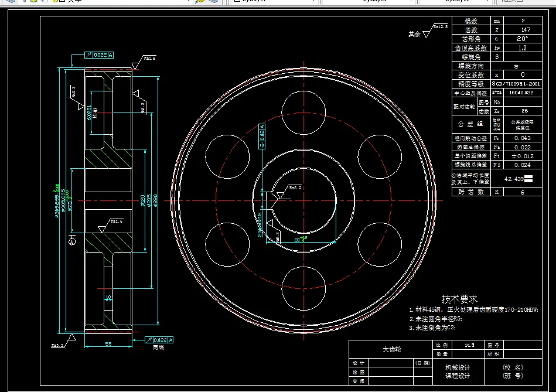
Task: Select the 1.0 addendum coefficient value
Action: (523, 48)
